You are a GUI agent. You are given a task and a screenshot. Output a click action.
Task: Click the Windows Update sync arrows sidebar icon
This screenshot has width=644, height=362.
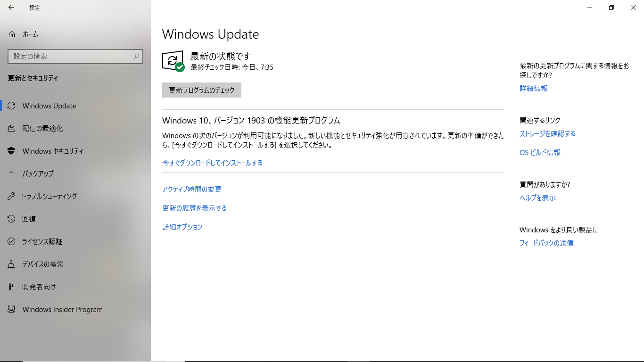12,106
